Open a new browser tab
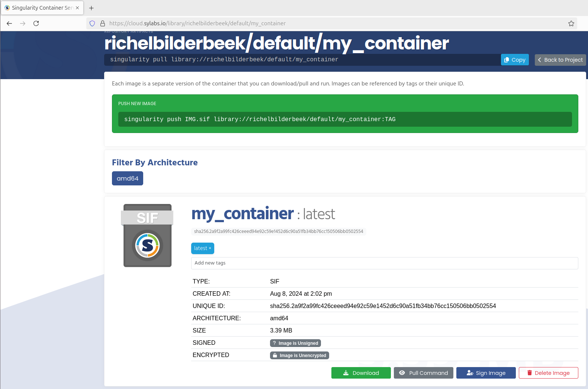The height and width of the screenshot is (389, 588). tap(91, 8)
